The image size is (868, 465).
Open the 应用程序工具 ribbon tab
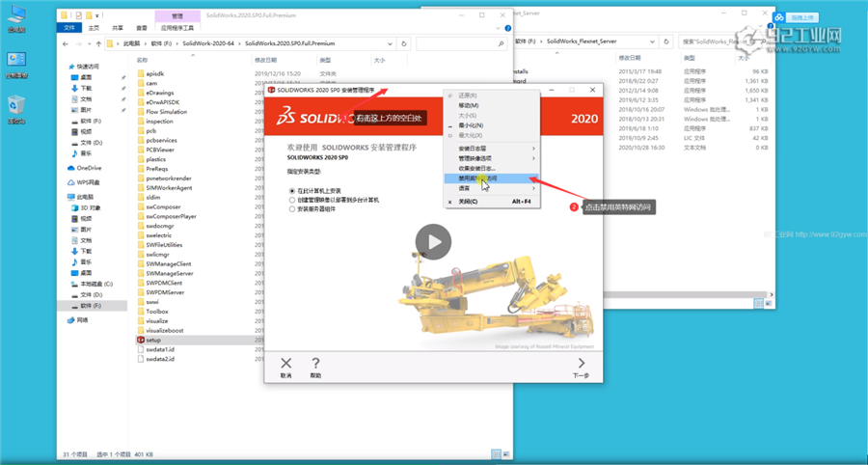click(177, 27)
